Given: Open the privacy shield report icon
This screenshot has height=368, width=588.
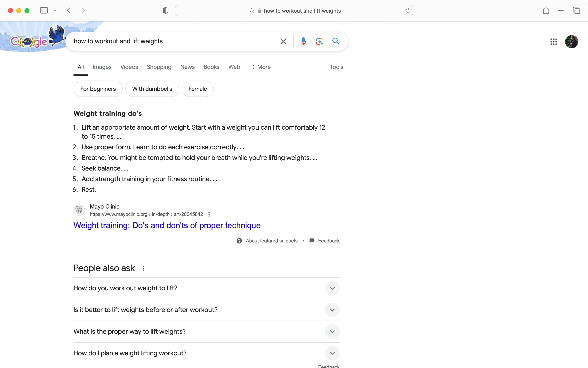Looking at the screenshot, I should click(165, 10).
